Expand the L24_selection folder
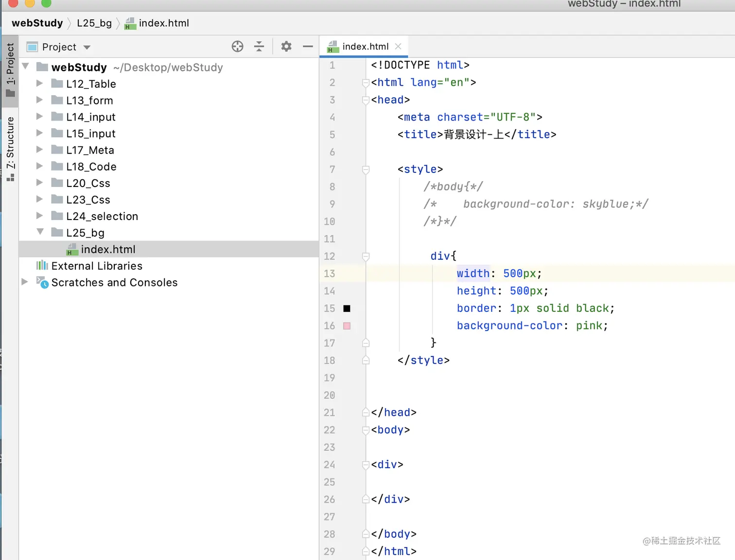 click(x=40, y=216)
